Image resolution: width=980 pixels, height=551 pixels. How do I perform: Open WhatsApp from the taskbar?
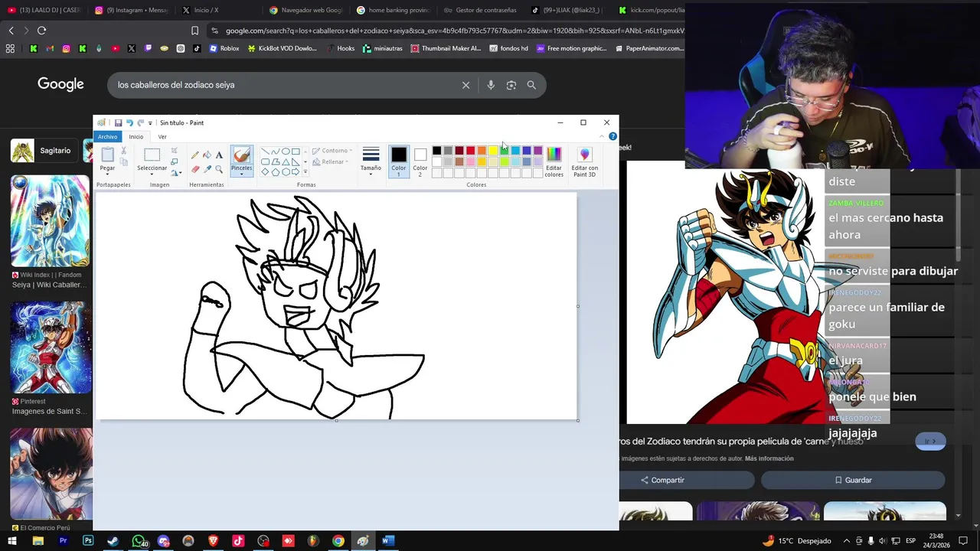[138, 541]
